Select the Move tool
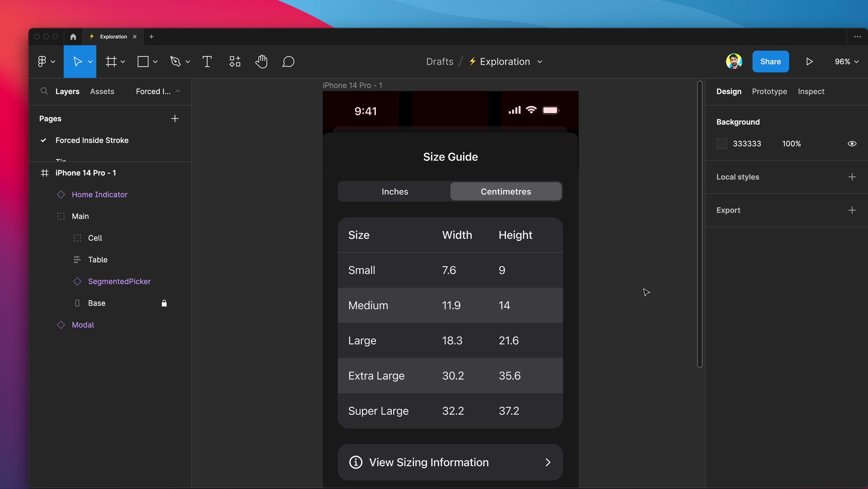 78,61
